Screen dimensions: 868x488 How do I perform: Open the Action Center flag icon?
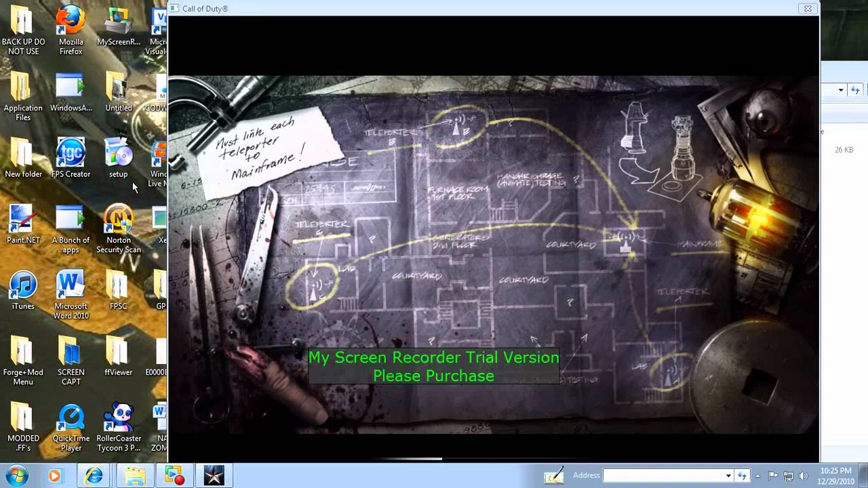pos(773,476)
